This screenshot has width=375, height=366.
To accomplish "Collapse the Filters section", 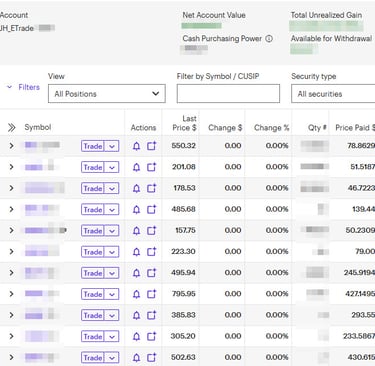I will coord(23,87).
